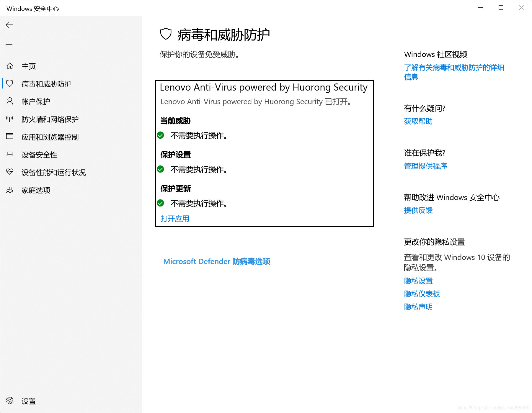Click the family icon for 家庭选项
The width and height of the screenshot is (532, 413).
[10, 190]
